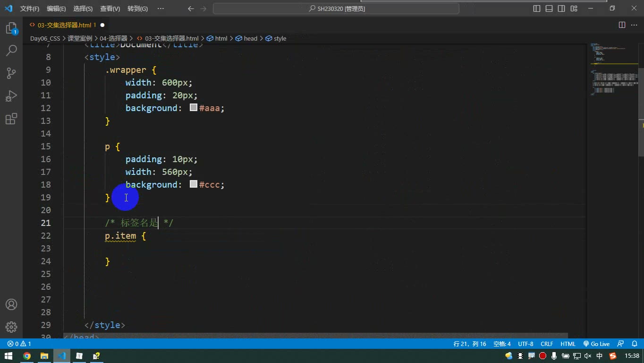The width and height of the screenshot is (644, 363).
Task: Open Run and Debug view
Action: point(11,96)
